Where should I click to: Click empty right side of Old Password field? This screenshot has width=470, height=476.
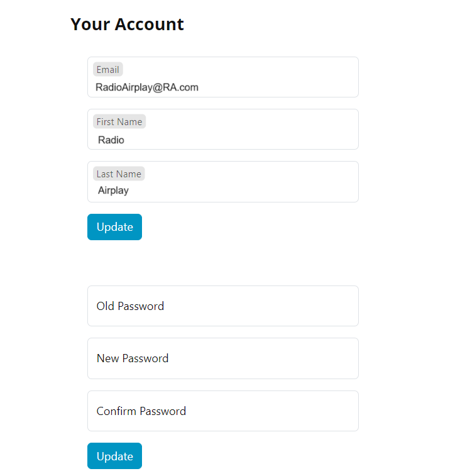click(302, 306)
